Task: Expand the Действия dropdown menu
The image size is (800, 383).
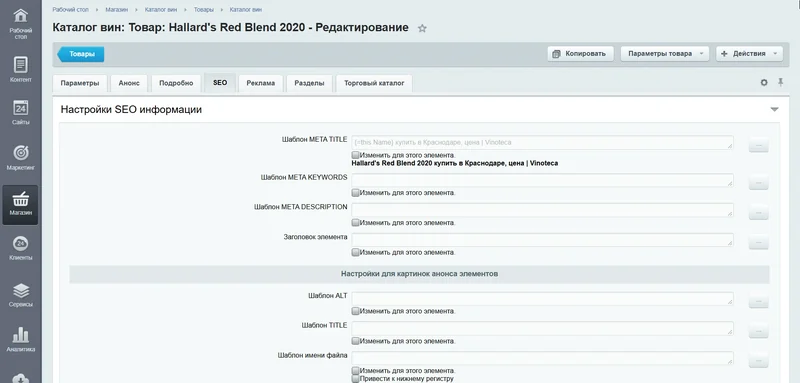Action: click(749, 54)
